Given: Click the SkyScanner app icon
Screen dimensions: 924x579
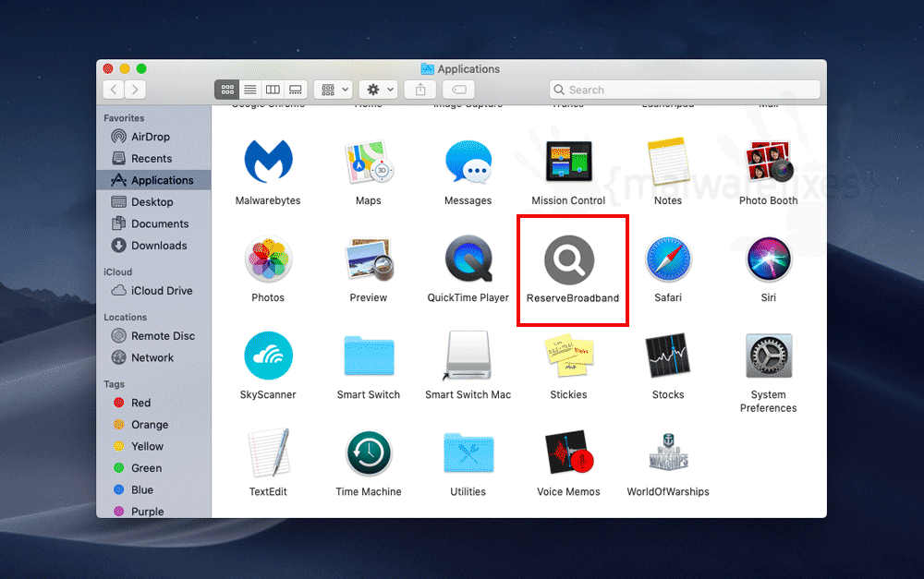Looking at the screenshot, I should [x=268, y=356].
